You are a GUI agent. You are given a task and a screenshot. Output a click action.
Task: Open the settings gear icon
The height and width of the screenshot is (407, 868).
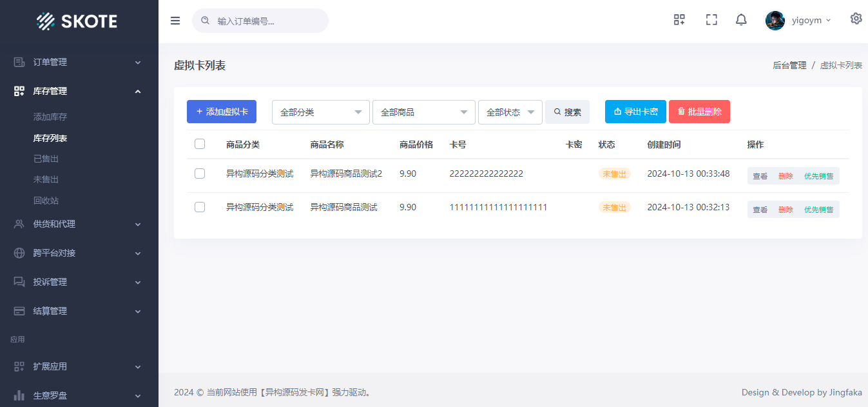856,19
